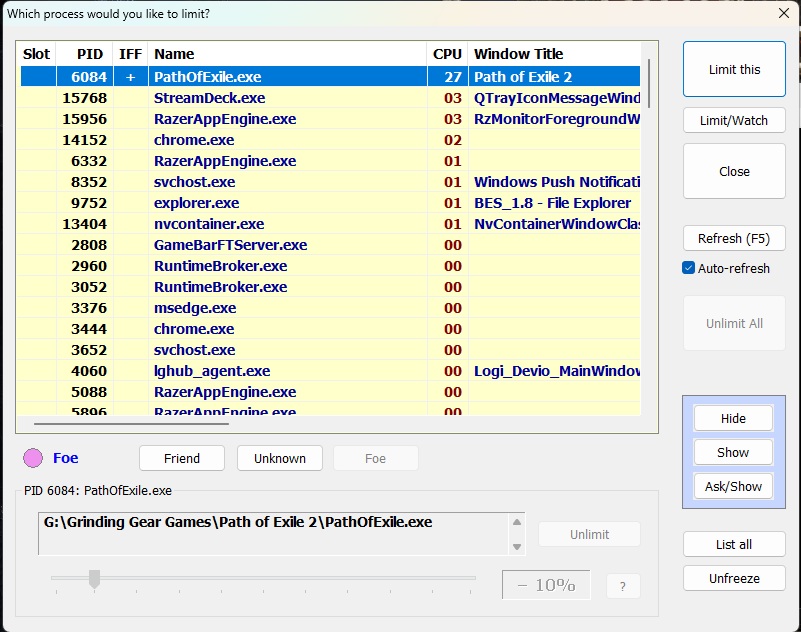The width and height of the screenshot is (801, 632).
Task: Select the explorer.exe process
Action: pos(330,202)
